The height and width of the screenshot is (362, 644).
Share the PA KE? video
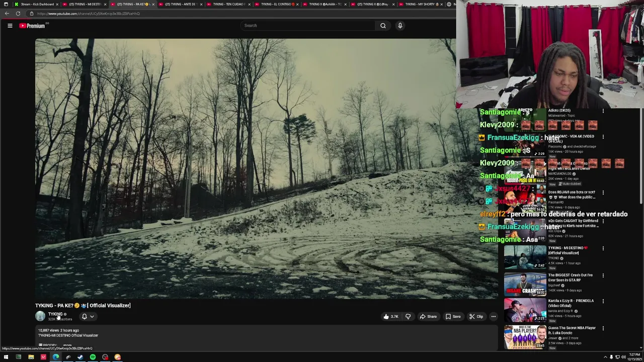[x=428, y=317]
